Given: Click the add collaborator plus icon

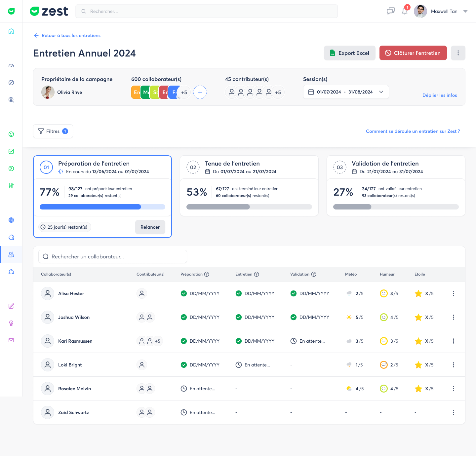Looking at the screenshot, I should [x=200, y=92].
